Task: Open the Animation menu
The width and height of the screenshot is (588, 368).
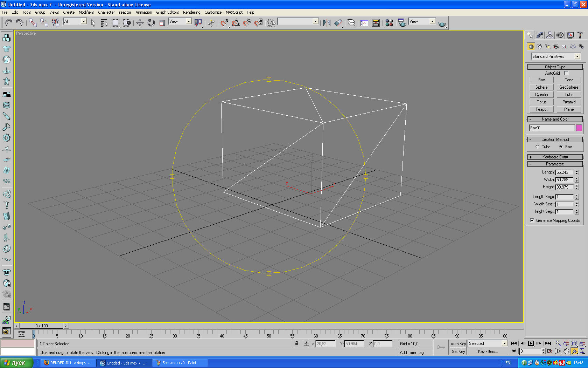Action: 143,12
